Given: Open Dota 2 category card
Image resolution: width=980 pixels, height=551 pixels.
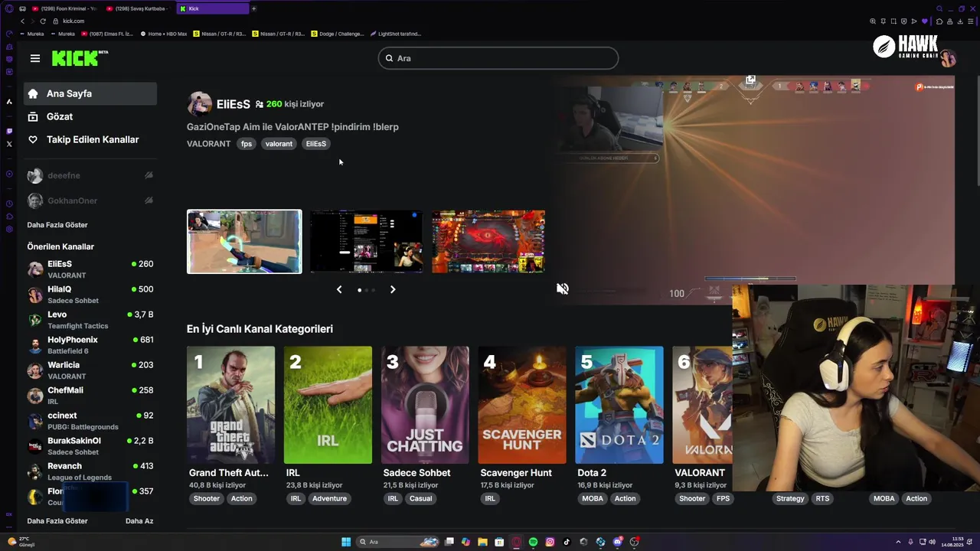Looking at the screenshot, I should [x=619, y=405].
